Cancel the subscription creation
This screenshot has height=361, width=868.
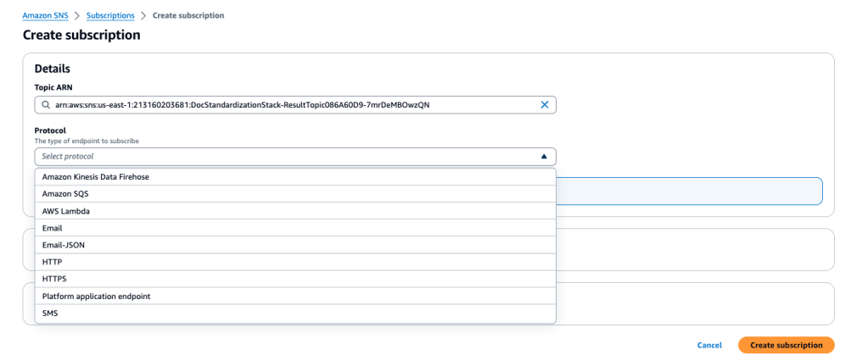point(708,345)
